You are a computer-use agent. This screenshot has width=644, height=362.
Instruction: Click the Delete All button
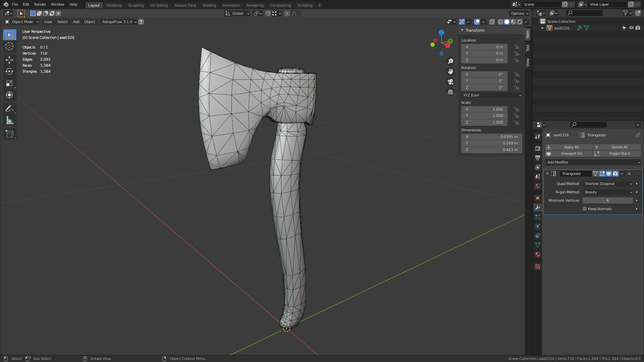pos(619,147)
